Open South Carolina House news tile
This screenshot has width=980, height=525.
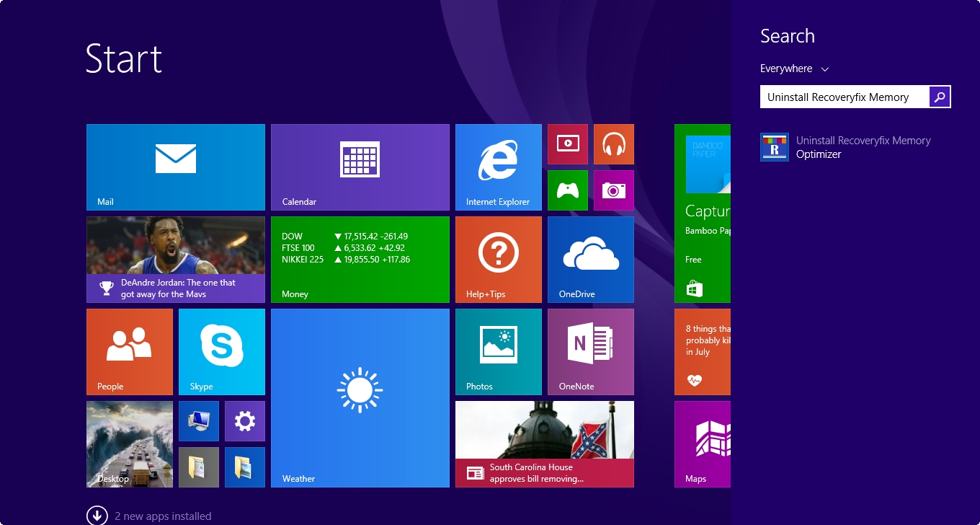click(545, 444)
